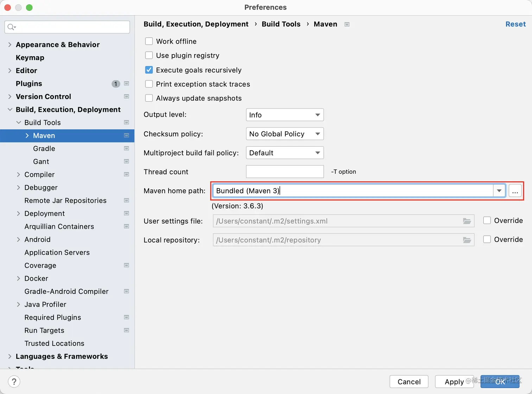532x394 pixels.
Task: Click the Thread count input field
Action: tap(285, 172)
